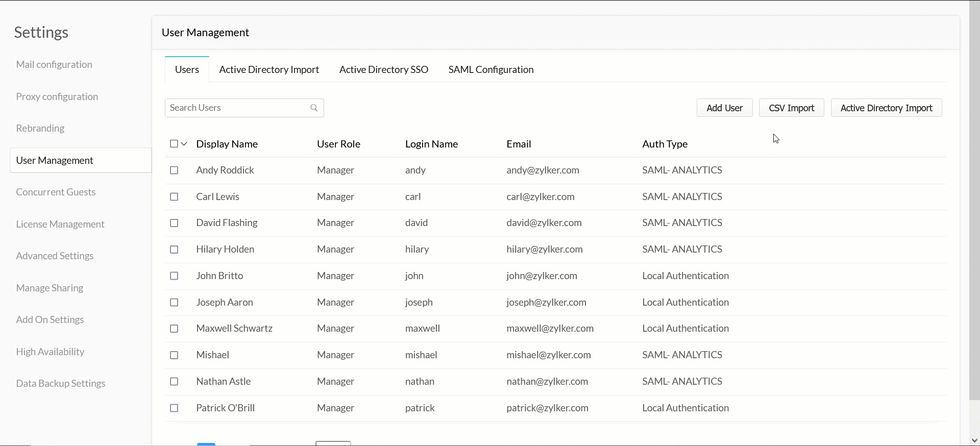Check the box for John Britto

click(x=174, y=276)
